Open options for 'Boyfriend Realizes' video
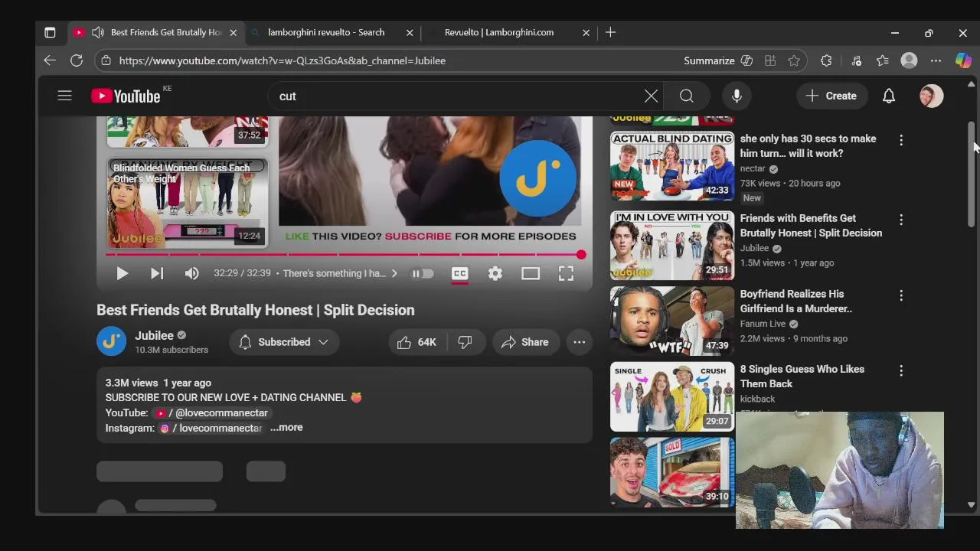 [x=901, y=295]
